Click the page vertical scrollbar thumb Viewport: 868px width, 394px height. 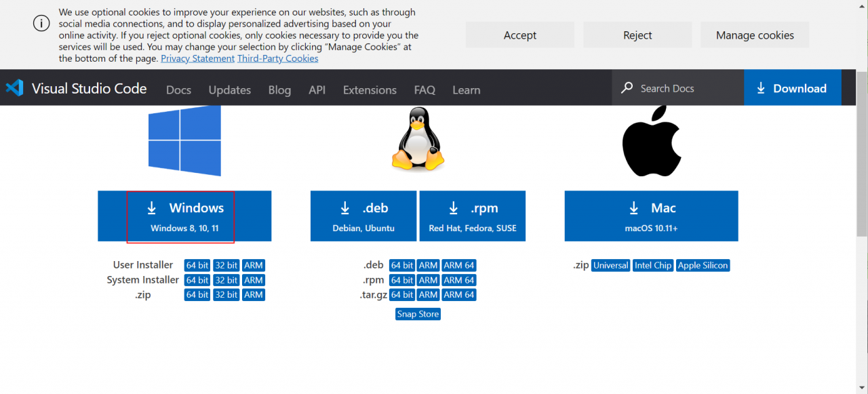(x=862, y=153)
